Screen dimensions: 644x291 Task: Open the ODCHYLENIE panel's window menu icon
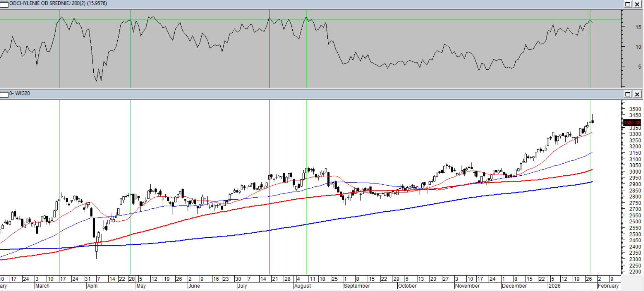coord(4,4)
